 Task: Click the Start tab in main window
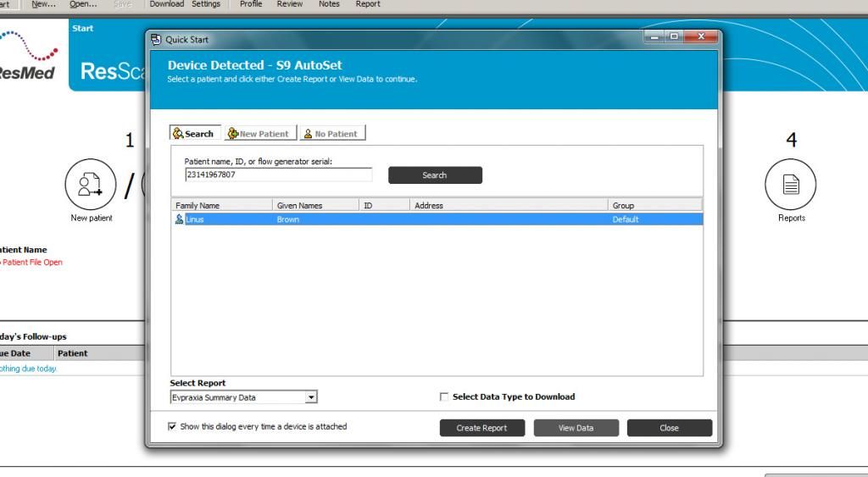[x=82, y=28]
